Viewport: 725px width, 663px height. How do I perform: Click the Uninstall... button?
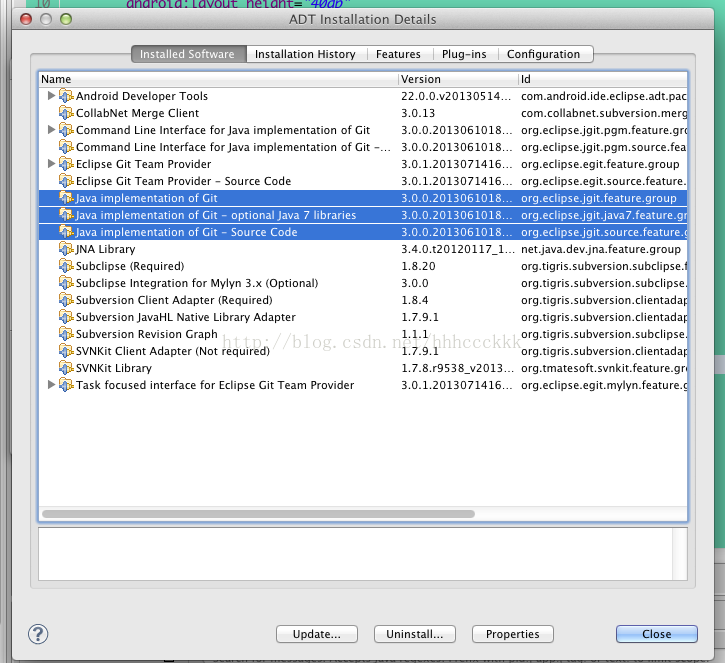pos(415,634)
